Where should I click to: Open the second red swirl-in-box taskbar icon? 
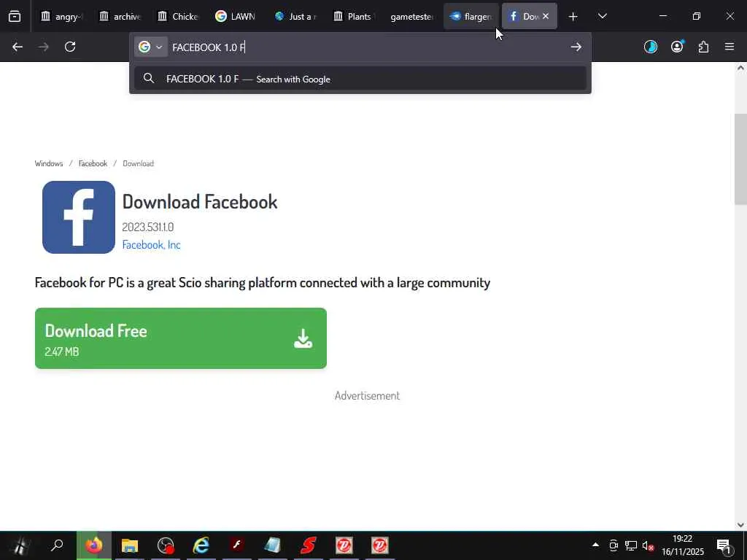pos(379,545)
